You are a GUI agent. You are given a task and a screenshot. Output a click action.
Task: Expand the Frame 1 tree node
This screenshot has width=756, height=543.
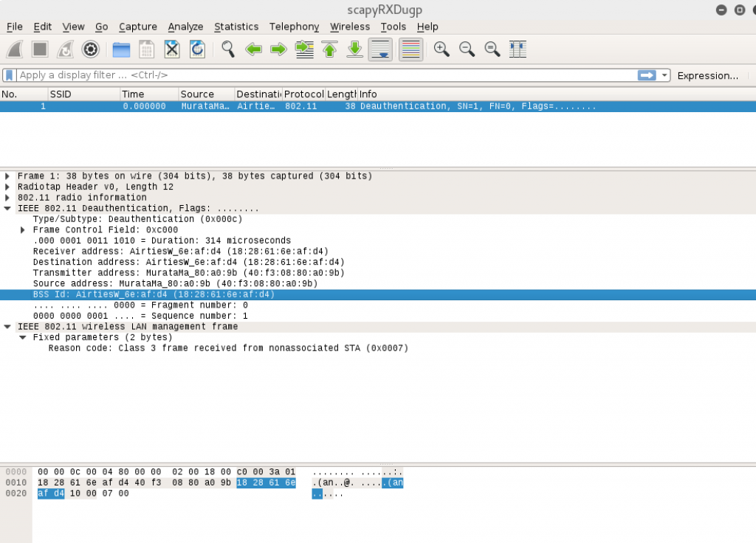(x=7, y=176)
